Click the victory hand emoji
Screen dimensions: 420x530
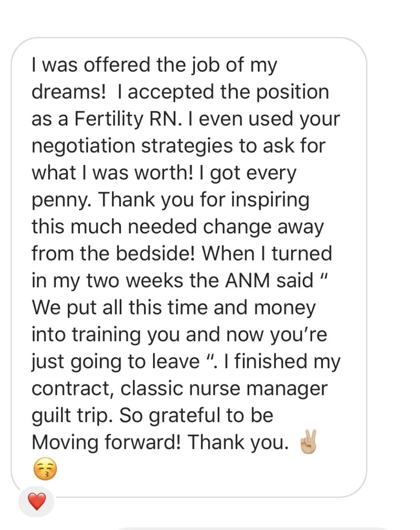(x=308, y=442)
